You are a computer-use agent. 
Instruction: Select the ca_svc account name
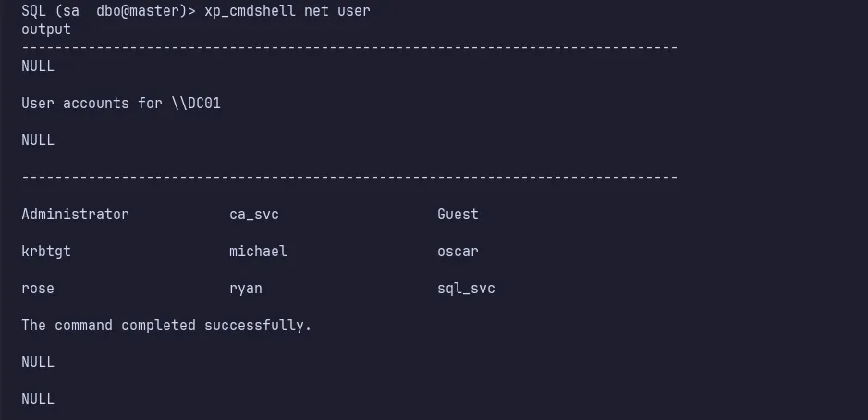click(254, 215)
